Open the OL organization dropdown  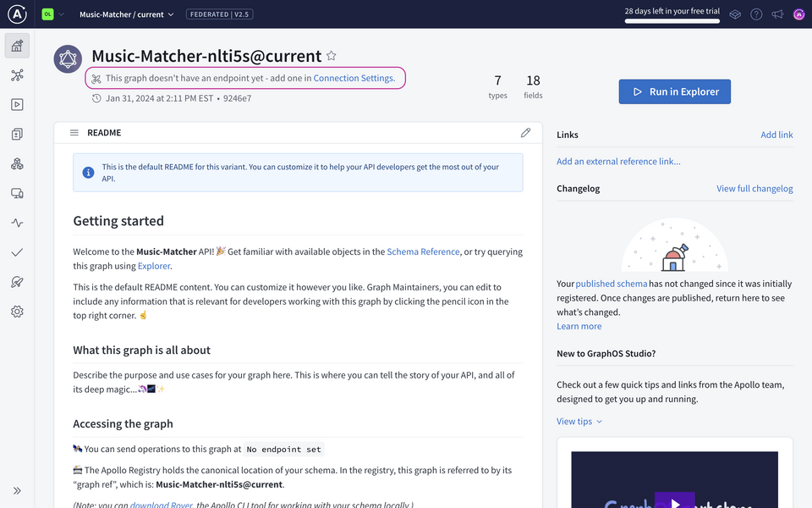click(x=52, y=14)
